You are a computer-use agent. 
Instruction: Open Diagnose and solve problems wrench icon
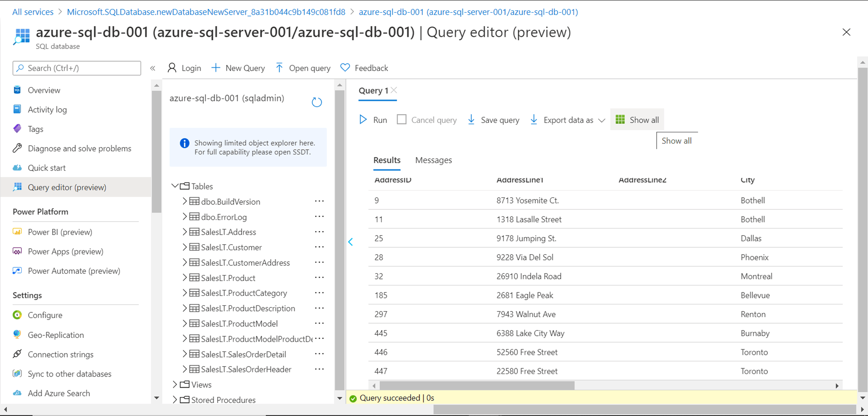(x=17, y=148)
